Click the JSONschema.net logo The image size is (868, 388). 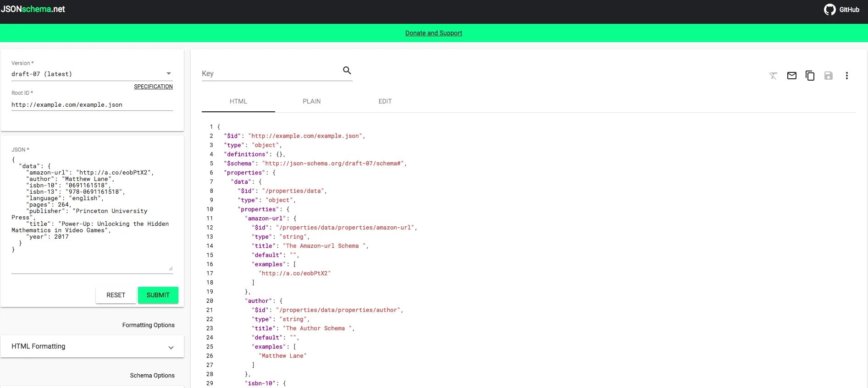tap(33, 9)
